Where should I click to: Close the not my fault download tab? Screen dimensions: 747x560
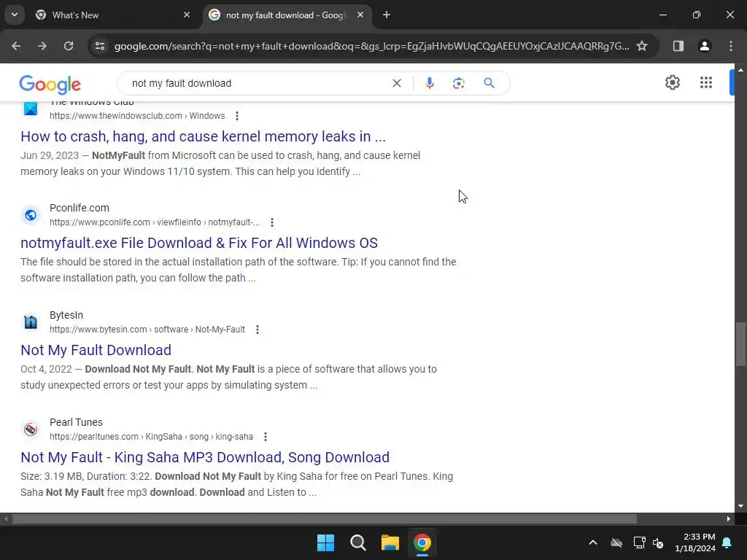click(x=360, y=15)
